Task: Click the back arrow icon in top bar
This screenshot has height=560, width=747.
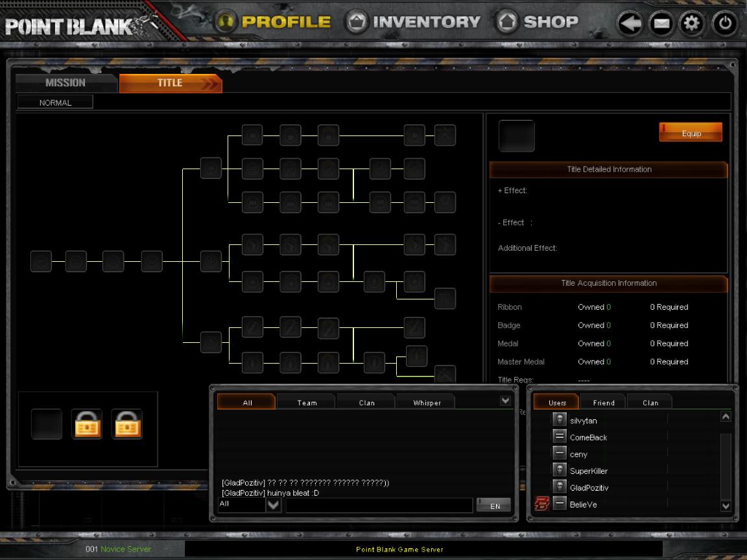Action: [x=629, y=24]
